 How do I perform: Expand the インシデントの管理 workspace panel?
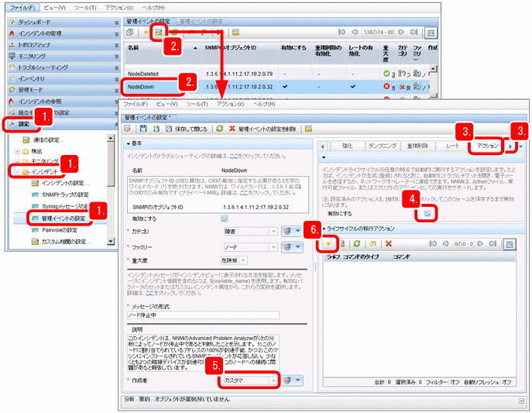(117, 33)
